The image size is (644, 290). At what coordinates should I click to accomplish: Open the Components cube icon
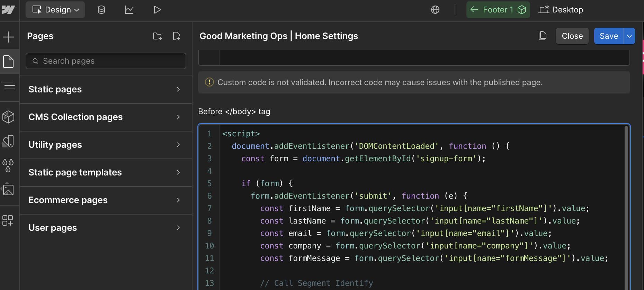tap(8, 117)
